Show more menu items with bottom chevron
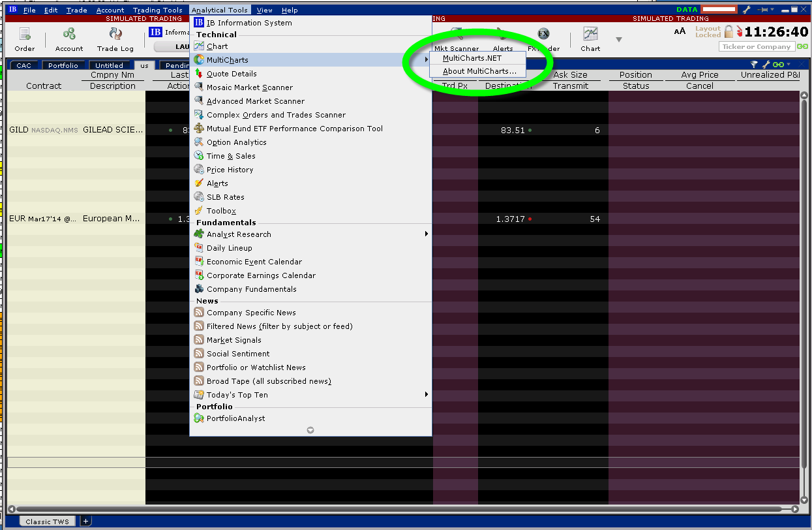 (310, 430)
